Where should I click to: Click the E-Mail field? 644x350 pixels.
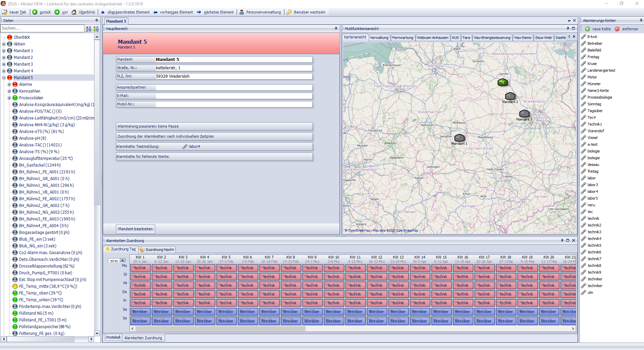click(x=234, y=96)
